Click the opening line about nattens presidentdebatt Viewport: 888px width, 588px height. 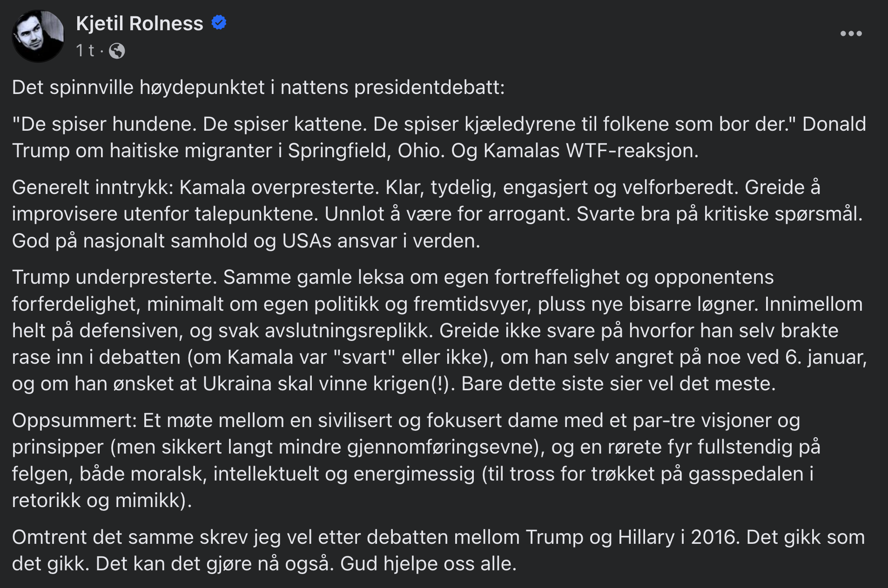tap(258, 87)
